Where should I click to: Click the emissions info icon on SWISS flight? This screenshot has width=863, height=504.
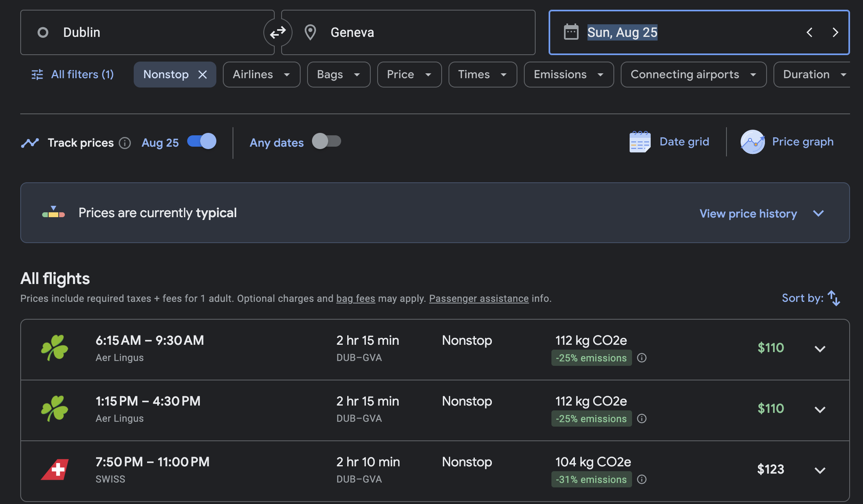click(x=642, y=479)
